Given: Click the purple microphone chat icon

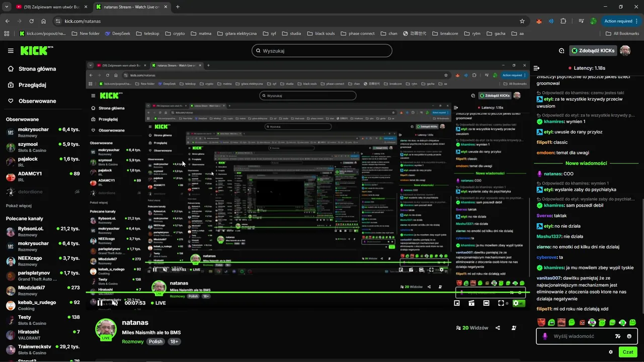Looking at the screenshot, I should [x=545, y=336].
